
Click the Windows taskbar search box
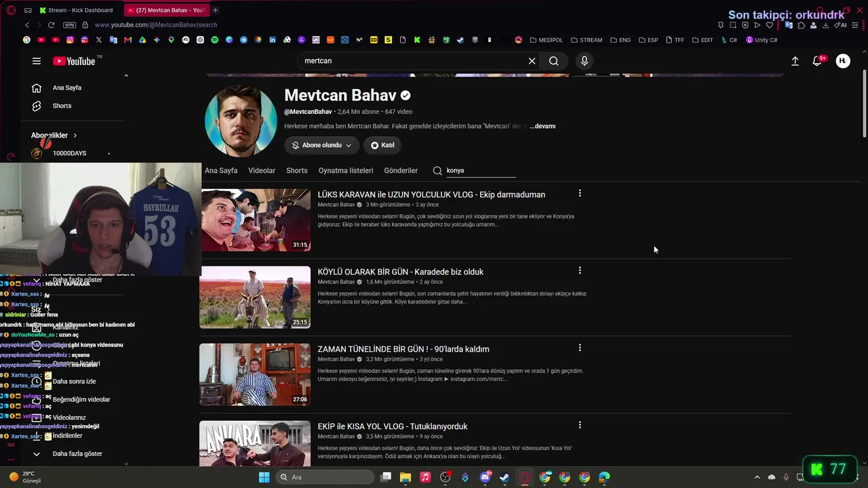325,477
